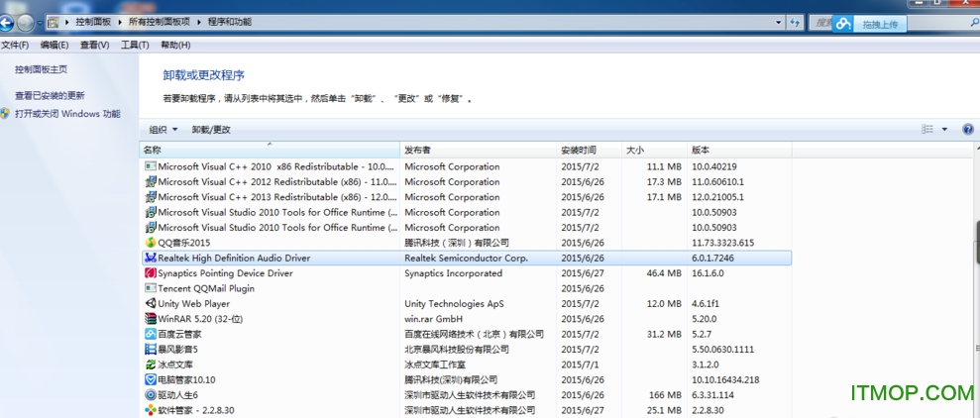Image resolution: width=980 pixels, height=418 pixels.
Task: Open 查看已安装的更新 link
Action: [50, 96]
